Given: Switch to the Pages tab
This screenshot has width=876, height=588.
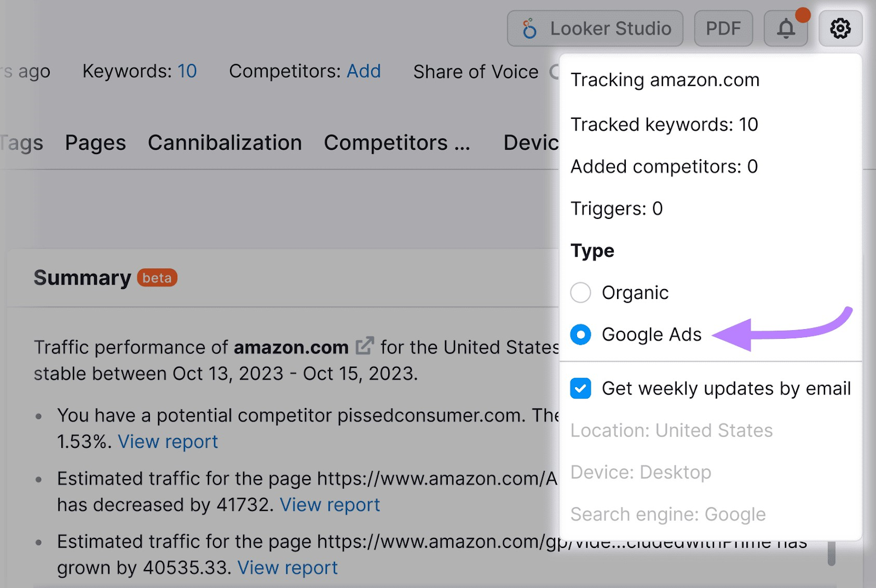Looking at the screenshot, I should tap(95, 143).
